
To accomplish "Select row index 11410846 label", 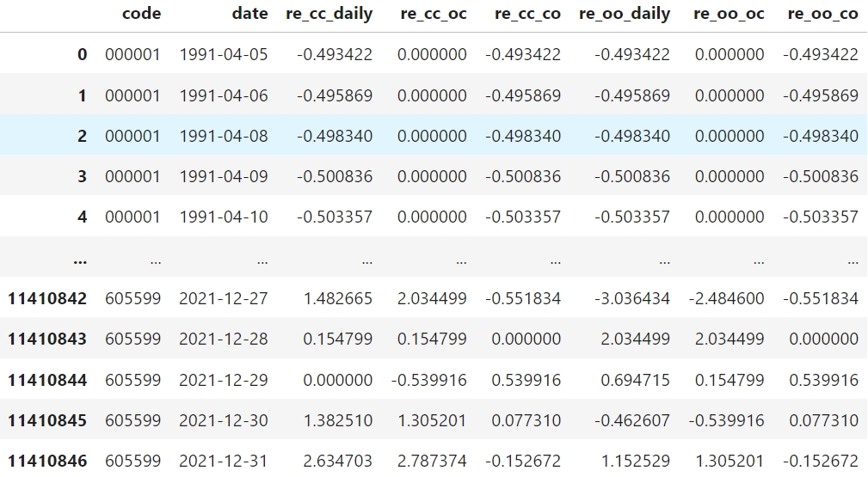I will 47,462.
